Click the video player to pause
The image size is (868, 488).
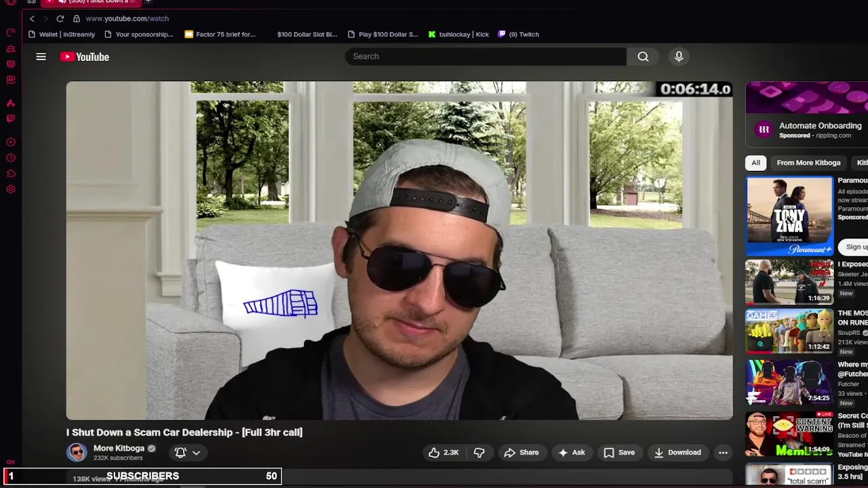(399, 251)
